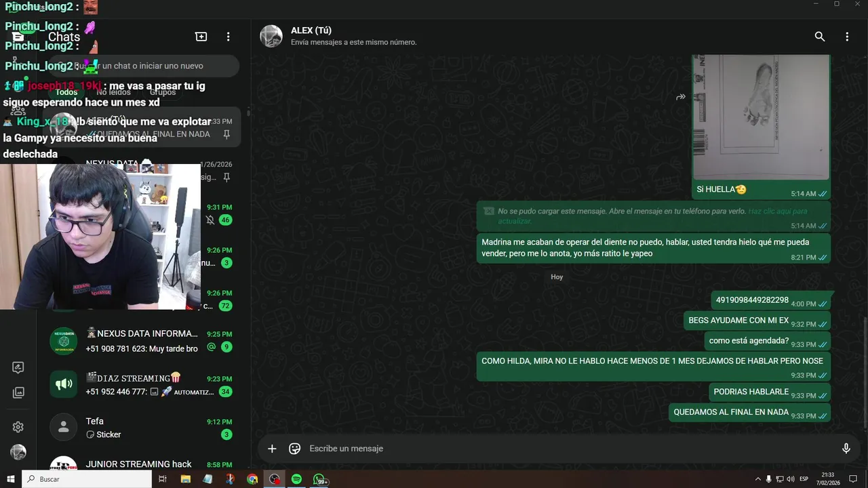
Task: Open the emoji and sticker picker
Action: click(294, 449)
